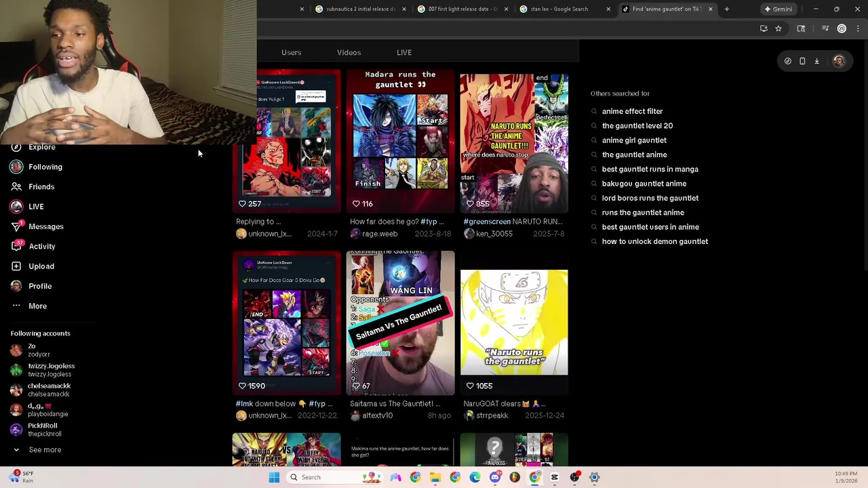
Task: Open LIVE from the left sidebar
Action: pyautogui.click(x=27, y=207)
